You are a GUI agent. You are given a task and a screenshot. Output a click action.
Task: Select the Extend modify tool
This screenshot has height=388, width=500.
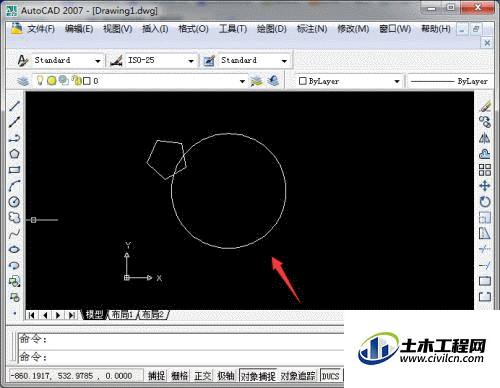point(485,266)
